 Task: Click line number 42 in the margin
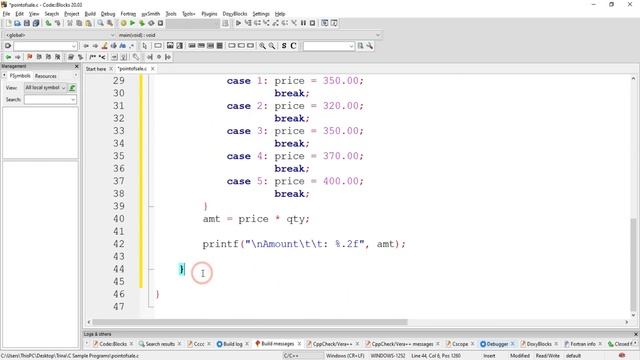[119, 244]
